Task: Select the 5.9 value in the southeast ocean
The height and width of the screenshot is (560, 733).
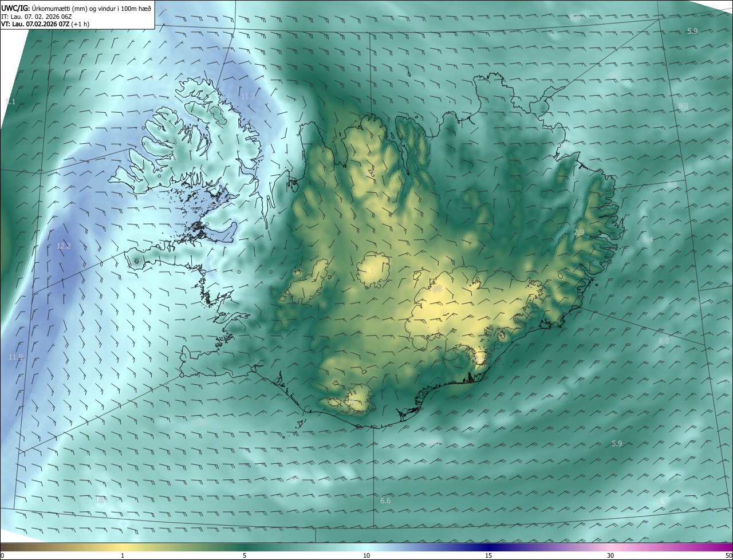Action: [617, 443]
